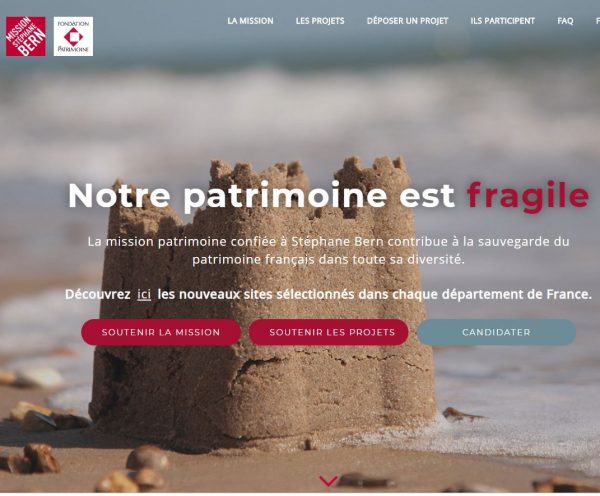Open the Ils participent menu item
600x496 pixels.
[502, 21]
